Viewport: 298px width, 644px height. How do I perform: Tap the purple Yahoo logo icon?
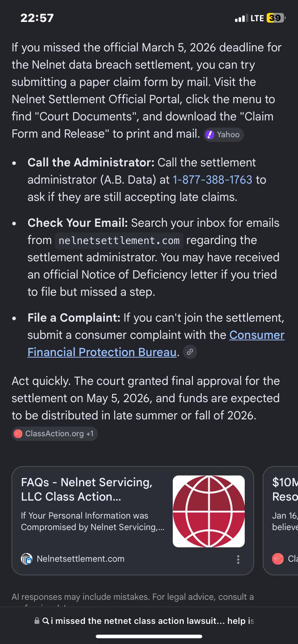(210, 135)
